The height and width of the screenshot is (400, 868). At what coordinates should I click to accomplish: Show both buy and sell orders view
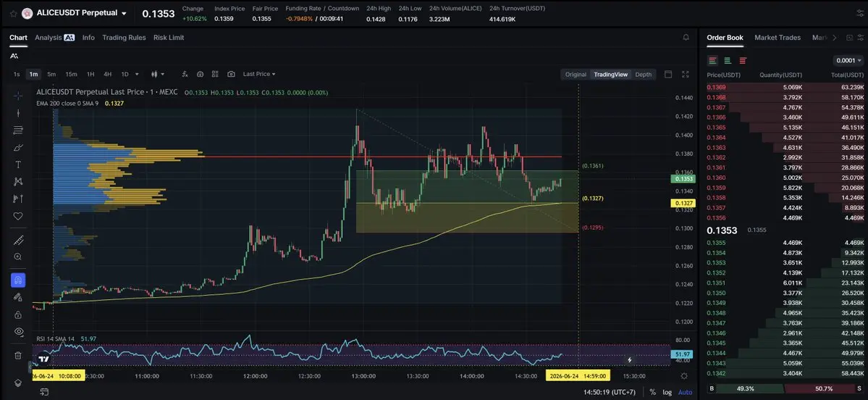[712, 60]
